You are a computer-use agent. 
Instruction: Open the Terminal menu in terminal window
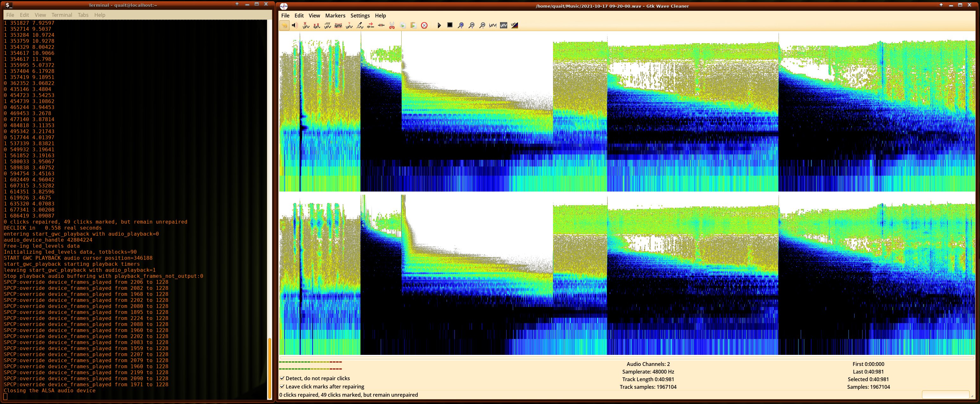coord(62,15)
